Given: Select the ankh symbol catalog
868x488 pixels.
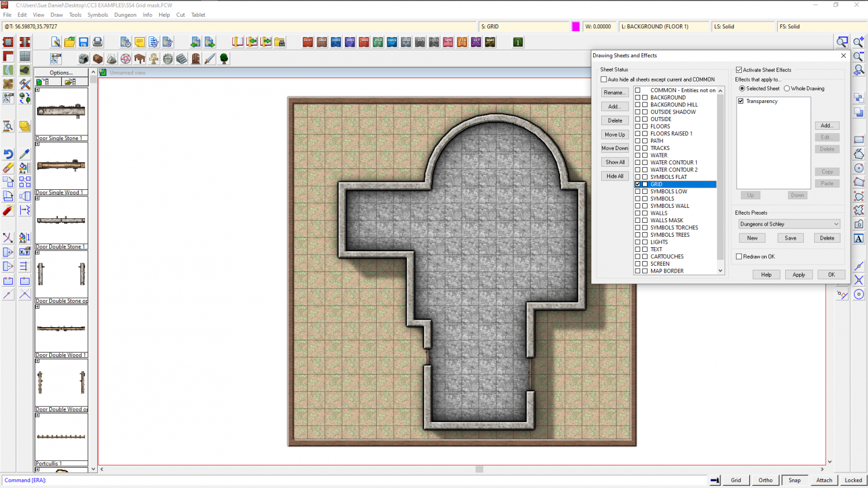Looking at the screenshot, I should click(154, 59).
